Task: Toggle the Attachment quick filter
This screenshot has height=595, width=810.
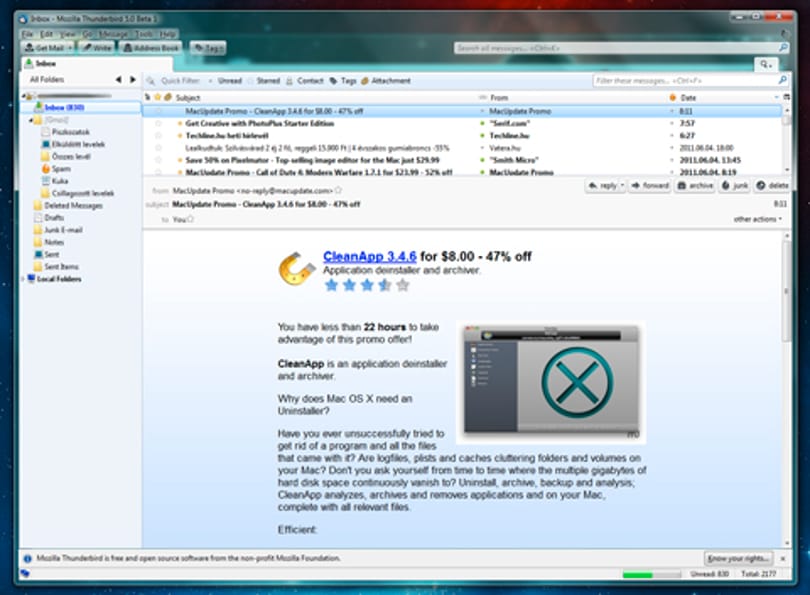Action: point(386,81)
